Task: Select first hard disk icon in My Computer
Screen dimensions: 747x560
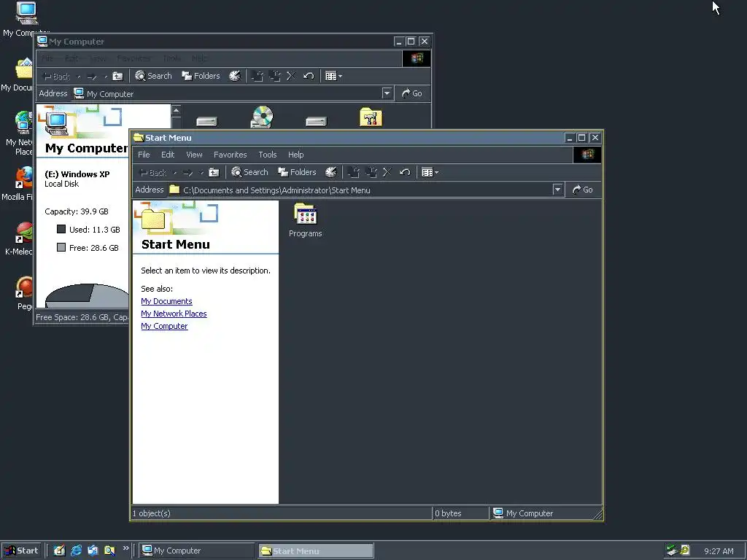Action: 206,122
